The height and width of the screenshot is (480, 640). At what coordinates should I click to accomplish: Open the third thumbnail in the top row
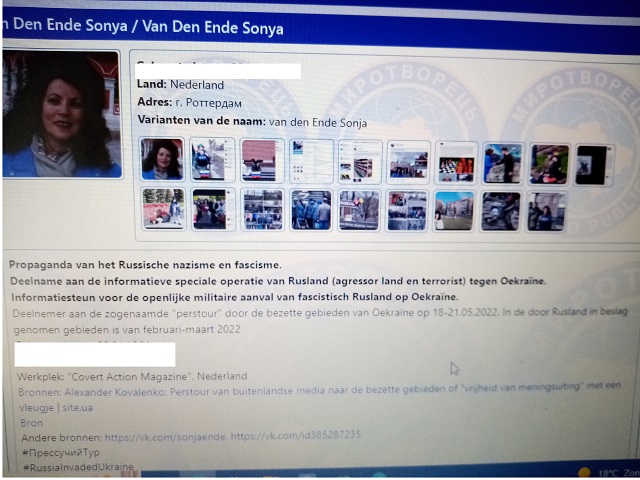click(261, 161)
